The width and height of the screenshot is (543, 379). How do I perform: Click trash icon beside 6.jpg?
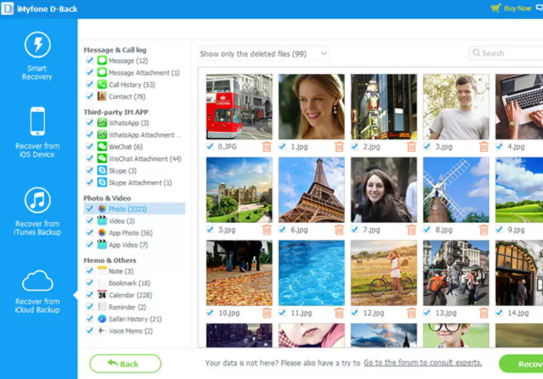(x=339, y=230)
